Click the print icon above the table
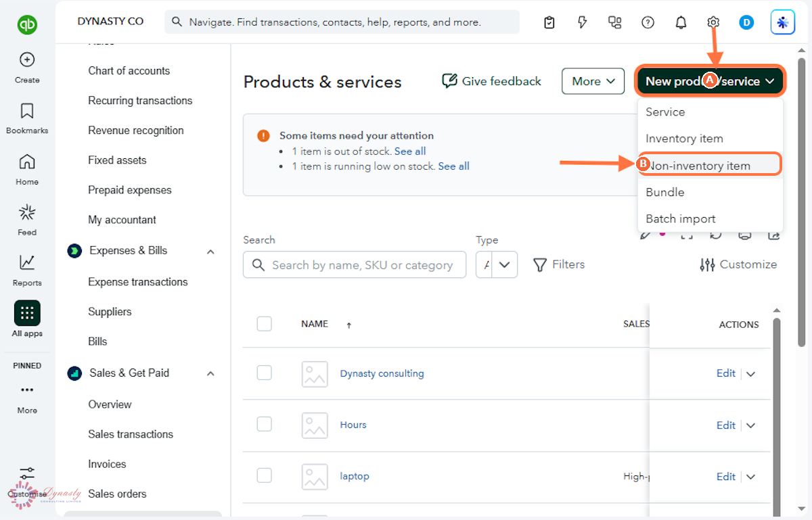This screenshot has height=520, width=812. (x=745, y=235)
